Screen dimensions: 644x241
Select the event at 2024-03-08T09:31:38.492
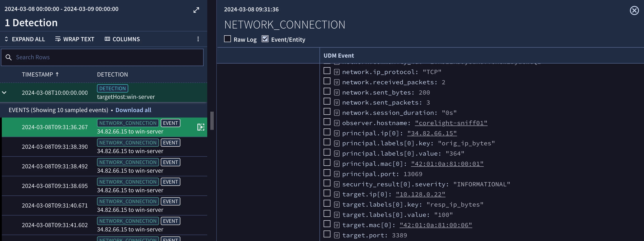point(105,166)
